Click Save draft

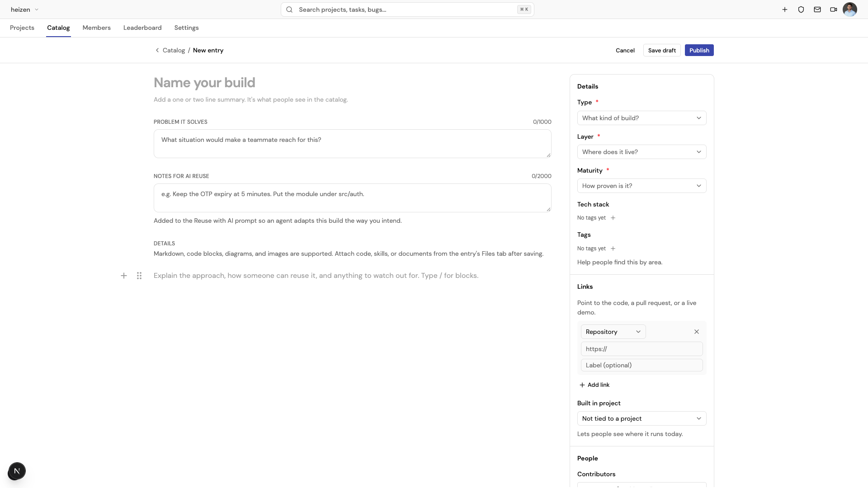click(662, 50)
